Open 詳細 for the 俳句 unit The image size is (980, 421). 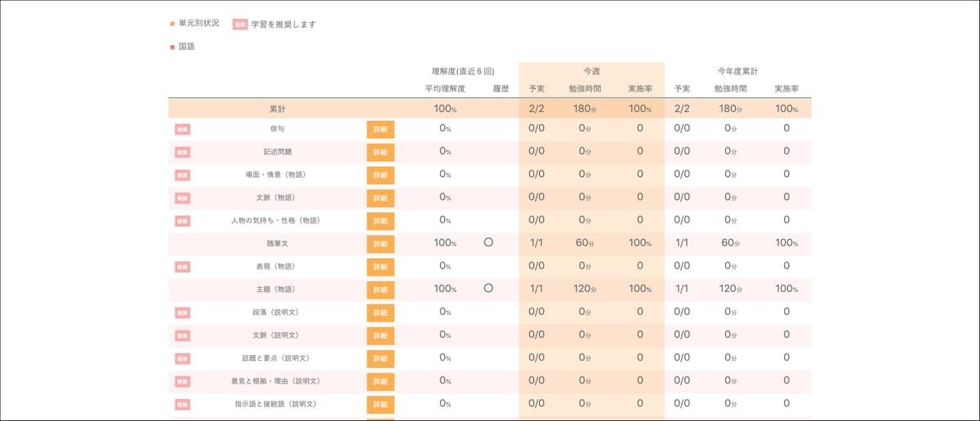[x=381, y=129]
